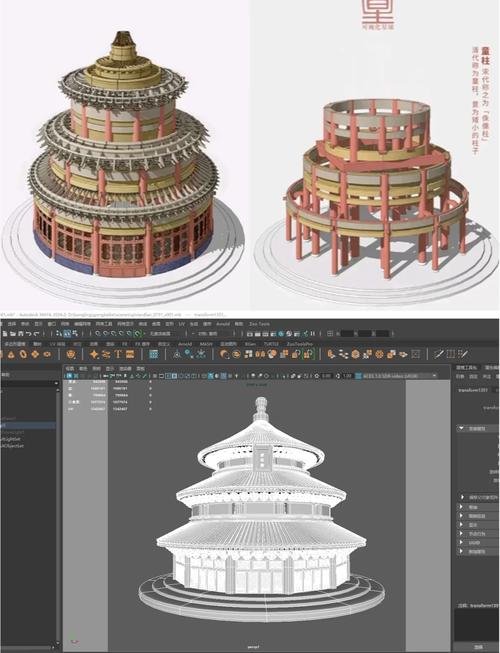
Task: Click the viewport gamma icon
Action: tap(338, 376)
